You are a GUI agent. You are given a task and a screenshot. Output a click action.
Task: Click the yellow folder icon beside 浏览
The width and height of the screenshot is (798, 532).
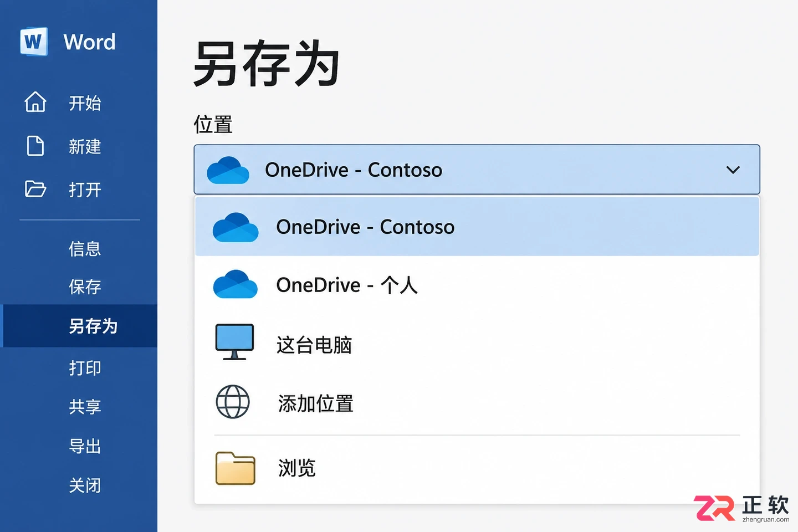pos(236,468)
